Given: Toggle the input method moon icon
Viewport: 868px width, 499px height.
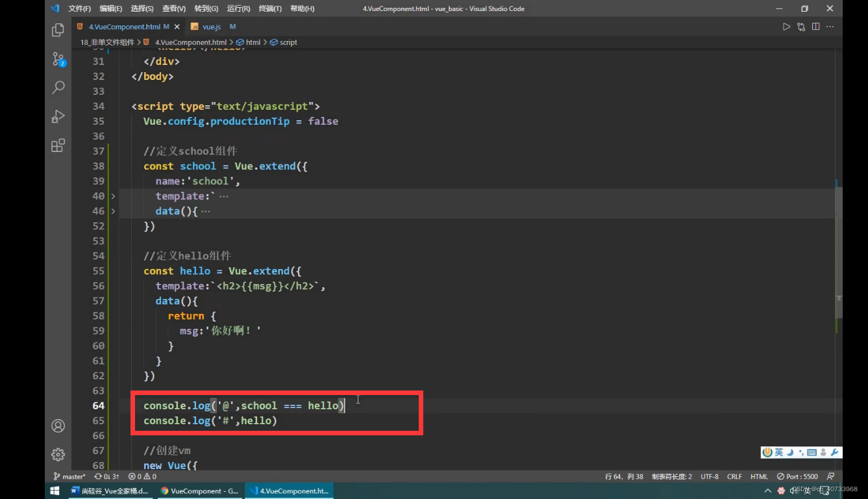Looking at the screenshot, I should pyautogui.click(x=790, y=452).
